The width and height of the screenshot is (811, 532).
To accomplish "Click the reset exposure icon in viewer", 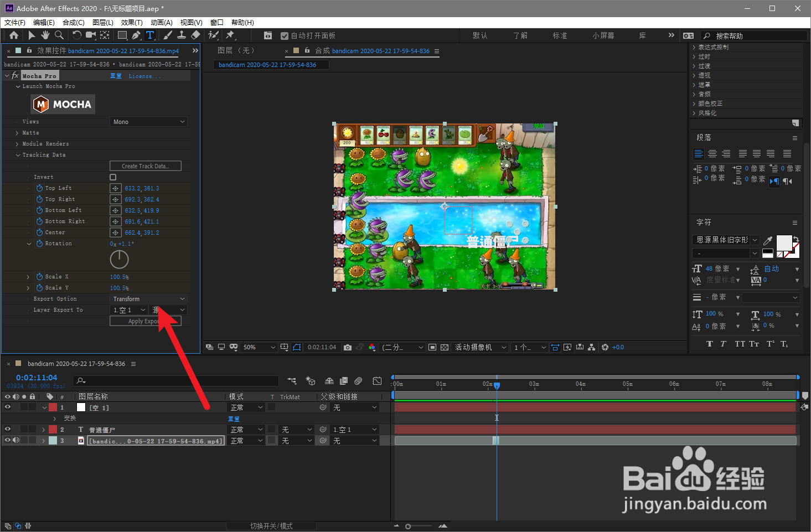I will click(605, 347).
